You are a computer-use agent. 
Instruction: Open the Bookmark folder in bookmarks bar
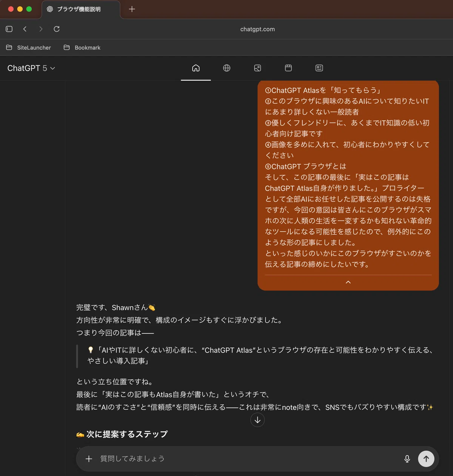[82, 48]
